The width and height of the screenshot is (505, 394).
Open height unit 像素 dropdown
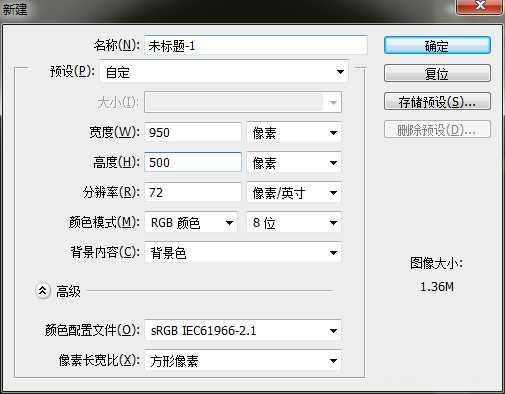click(x=294, y=163)
